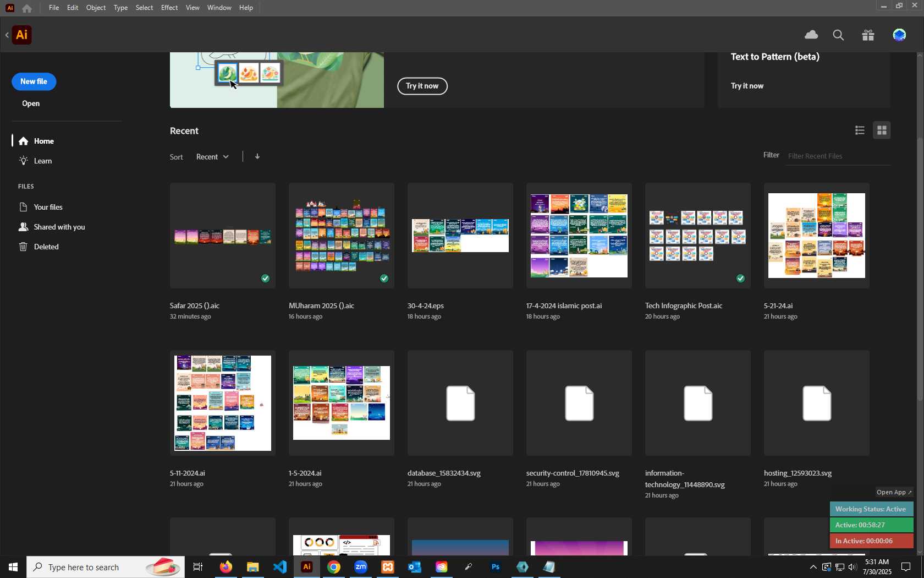Click synced checkmark on MUharam 2025 card
This screenshot has height=578, width=924.
384,279
